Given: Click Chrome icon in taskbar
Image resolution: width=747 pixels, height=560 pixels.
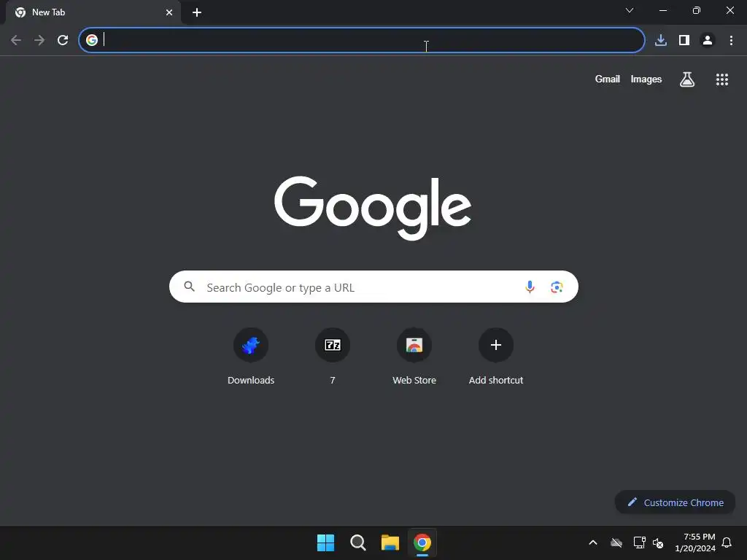Looking at the screenshot, I should coord(422,542).
